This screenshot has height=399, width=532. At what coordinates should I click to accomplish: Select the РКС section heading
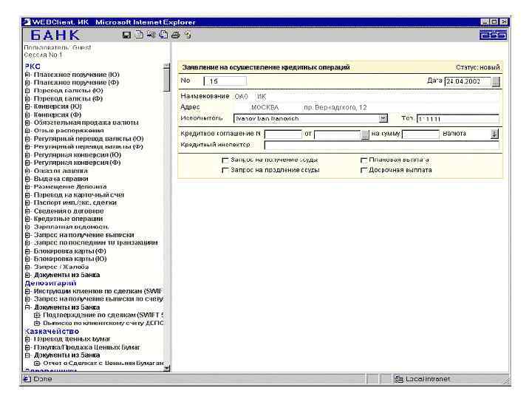point(33,66)
